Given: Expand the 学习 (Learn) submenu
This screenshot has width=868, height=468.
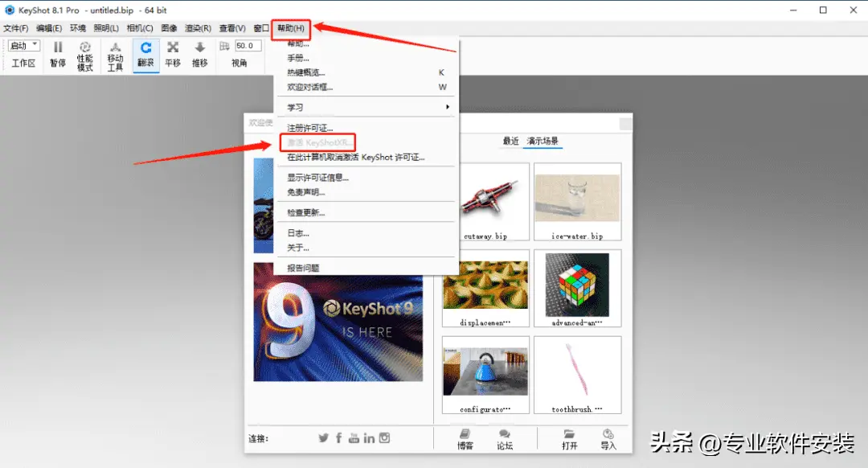Looking at the screenshot, I should click(366, 107).
